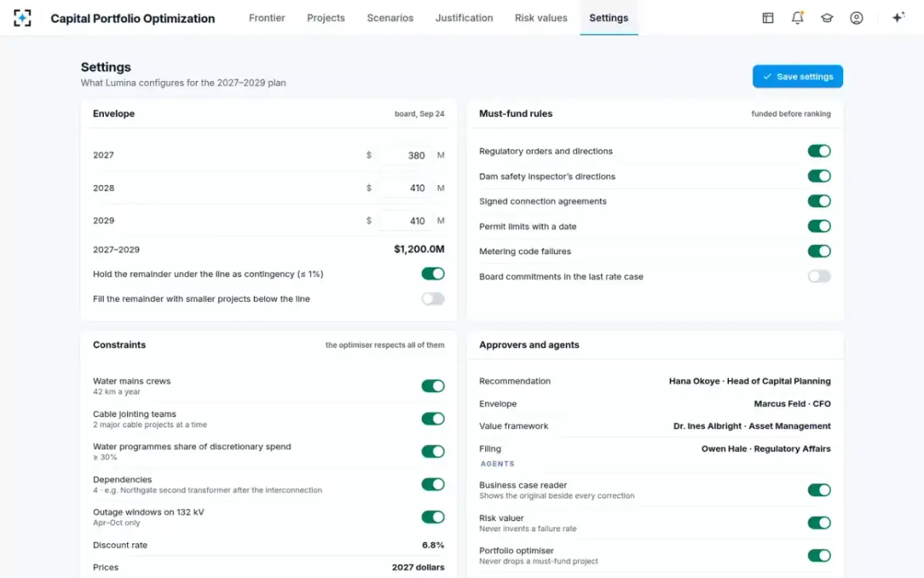
Task: Edit the 2028 envelope amount field
Action: point(405,188)
